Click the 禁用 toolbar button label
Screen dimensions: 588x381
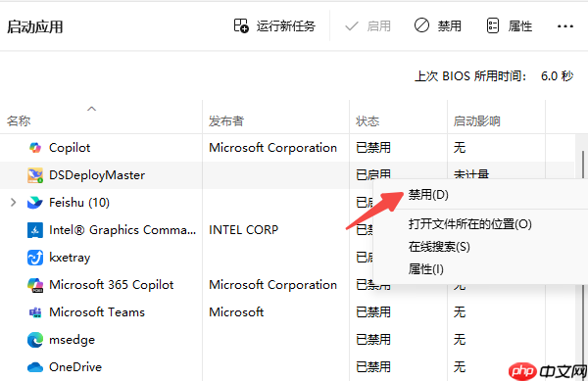pyautogui.click(x=449, y=25)
